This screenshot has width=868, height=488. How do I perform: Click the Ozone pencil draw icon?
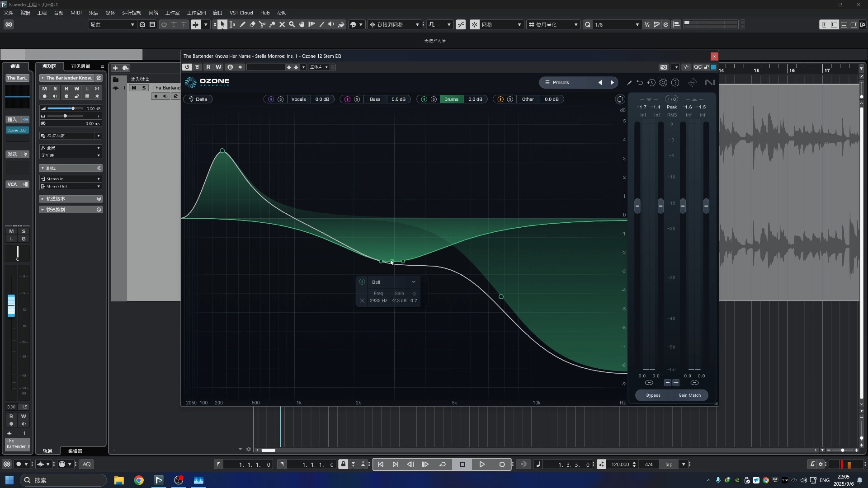(629, 83)
